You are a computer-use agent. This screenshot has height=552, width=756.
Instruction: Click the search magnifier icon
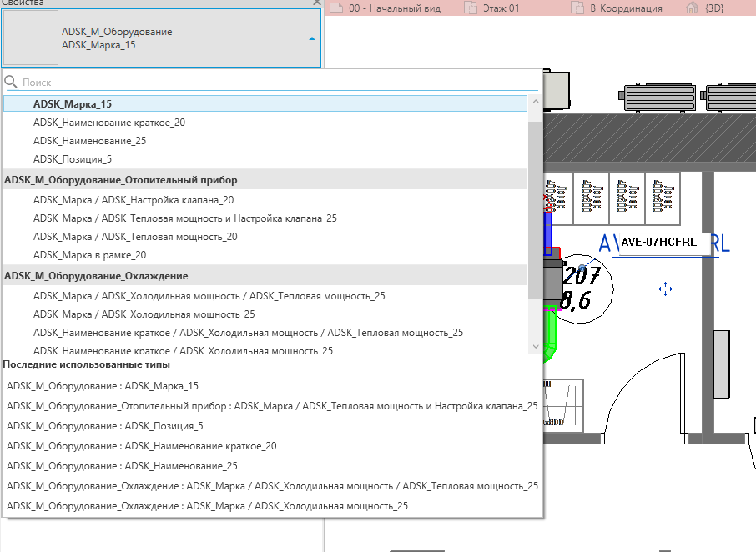click(11, 83)
